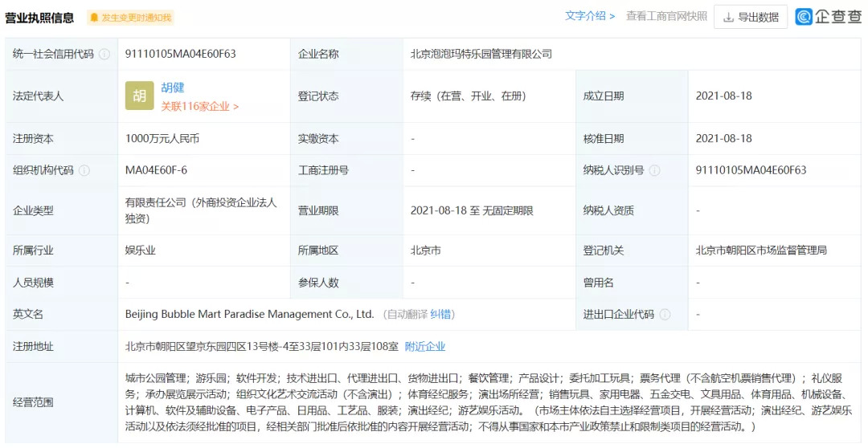This screenshot has height=448, width=868.
Task: Click 法定代表人 field label
Action: click(x=39, y=96)
